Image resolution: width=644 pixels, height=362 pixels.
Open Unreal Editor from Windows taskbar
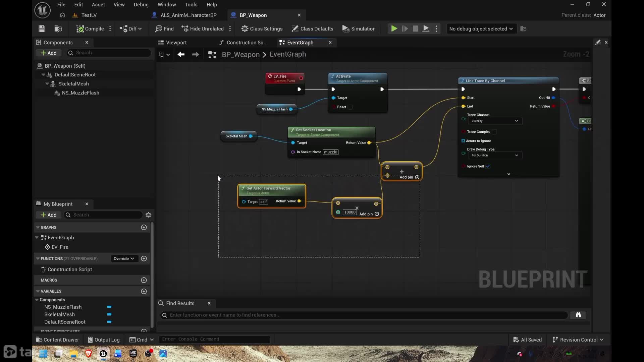(x=103, y=354)
